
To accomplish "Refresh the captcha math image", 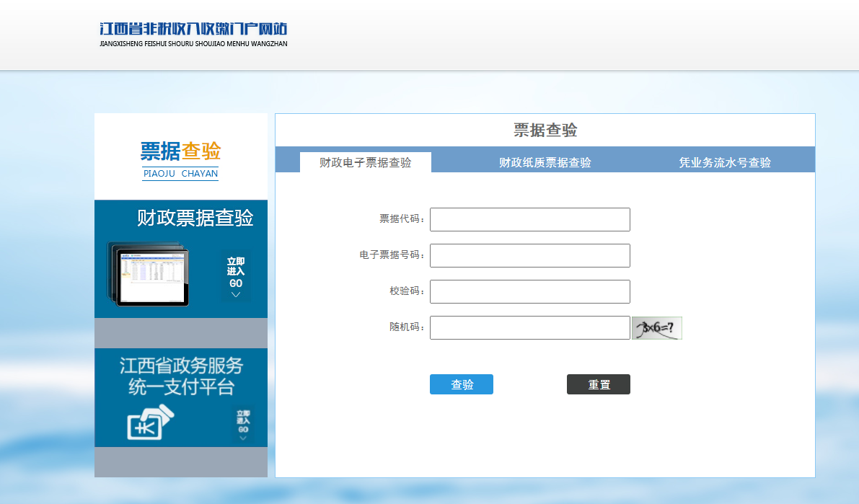I will [x=656, y=328].
